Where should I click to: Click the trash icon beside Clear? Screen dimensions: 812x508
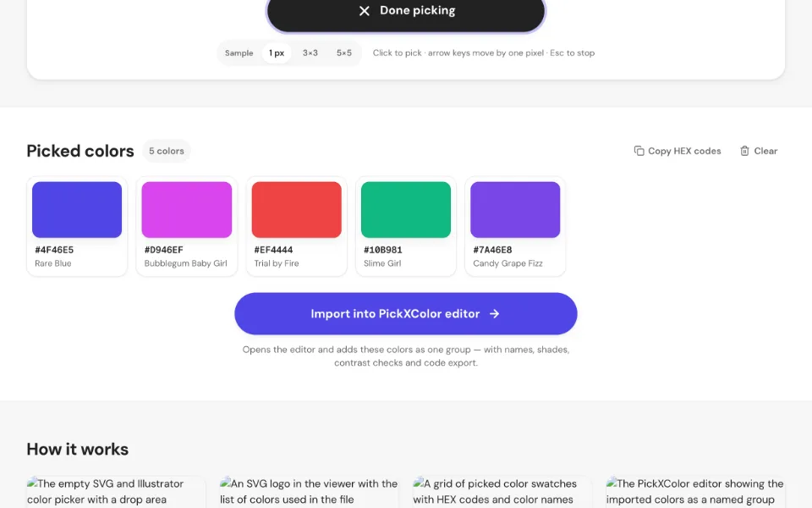tap(744, 151)
